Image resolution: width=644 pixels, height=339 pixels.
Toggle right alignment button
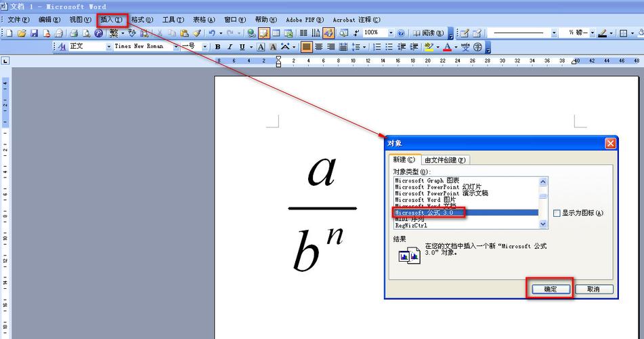point(331,47)
